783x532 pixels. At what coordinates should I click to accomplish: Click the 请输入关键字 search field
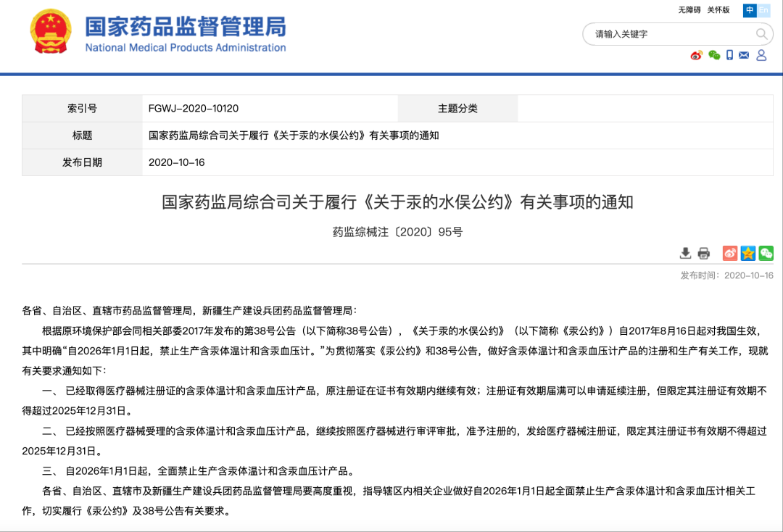point(667,34)
